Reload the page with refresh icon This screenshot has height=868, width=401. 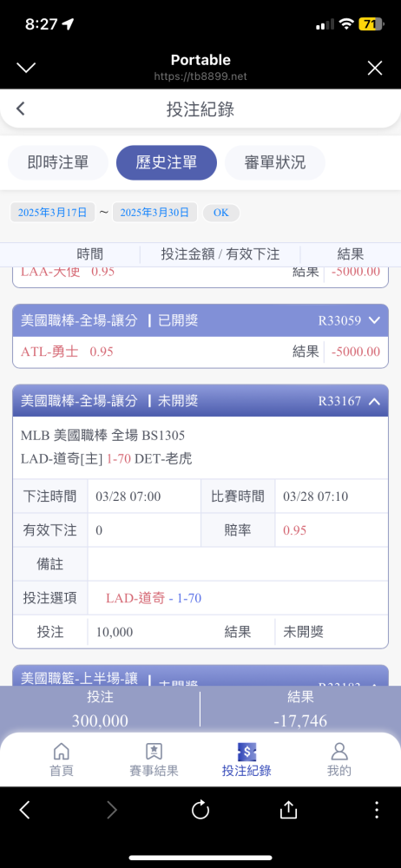coord(200,811)
